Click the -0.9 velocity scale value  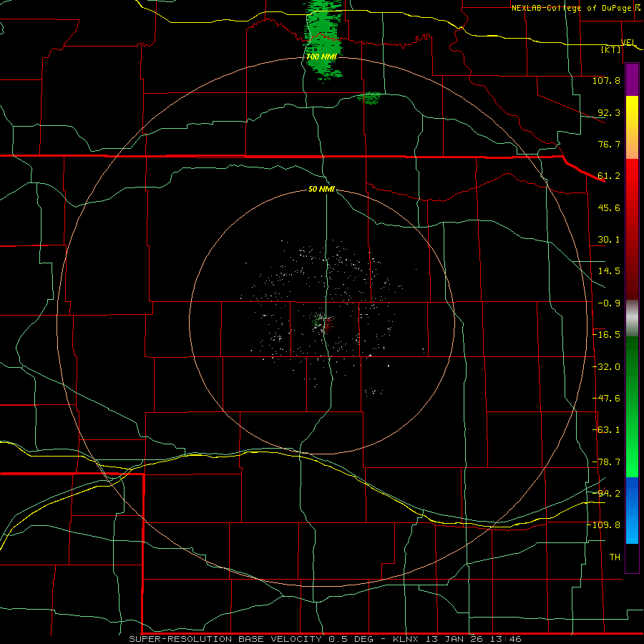point(609,303)
